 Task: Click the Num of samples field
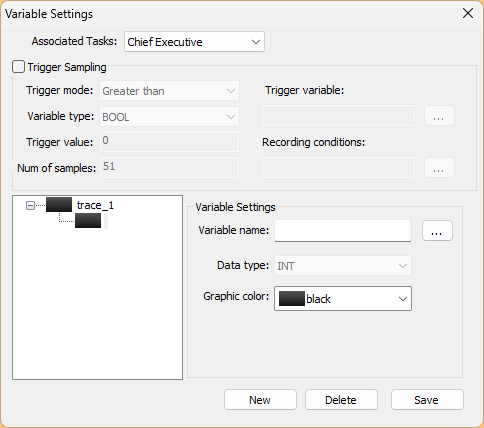click(169, 167)
